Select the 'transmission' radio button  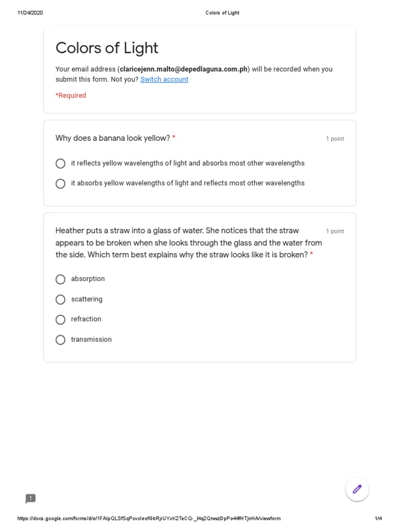coord(61,340)
